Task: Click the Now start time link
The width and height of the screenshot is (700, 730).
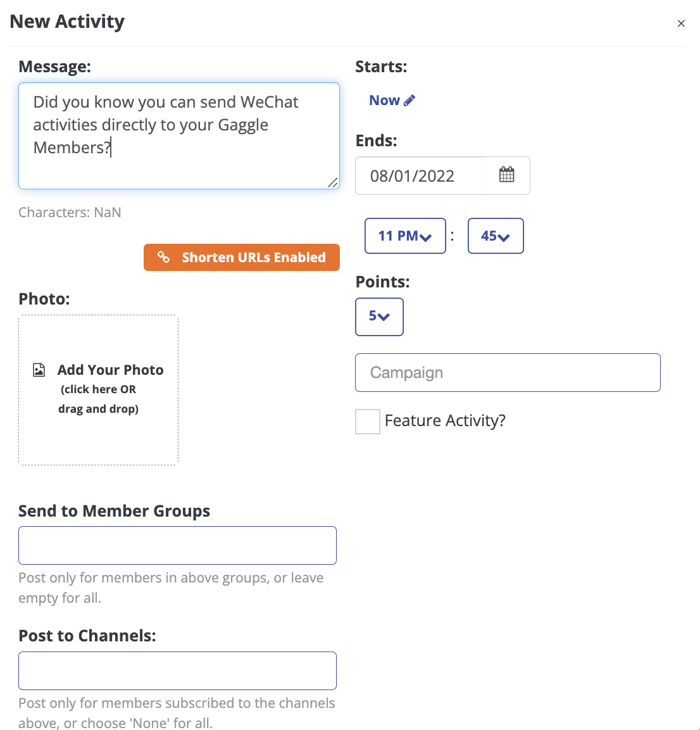Action: [x=384, y=101]
